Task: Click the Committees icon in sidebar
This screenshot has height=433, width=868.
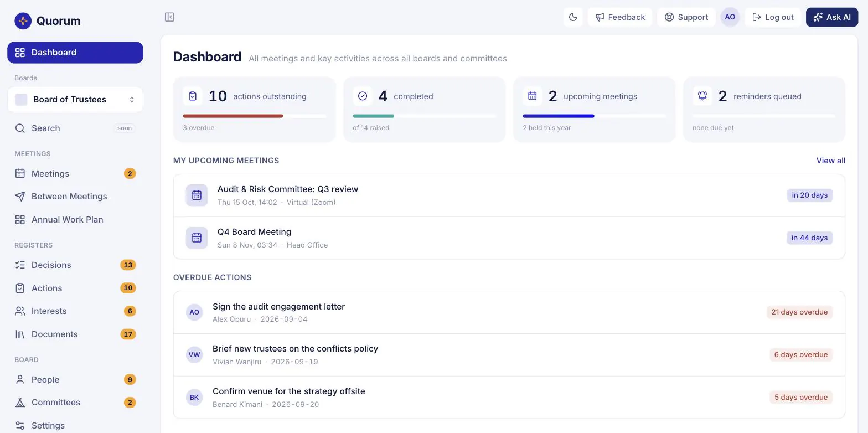Action: click(x=20, y=403)
